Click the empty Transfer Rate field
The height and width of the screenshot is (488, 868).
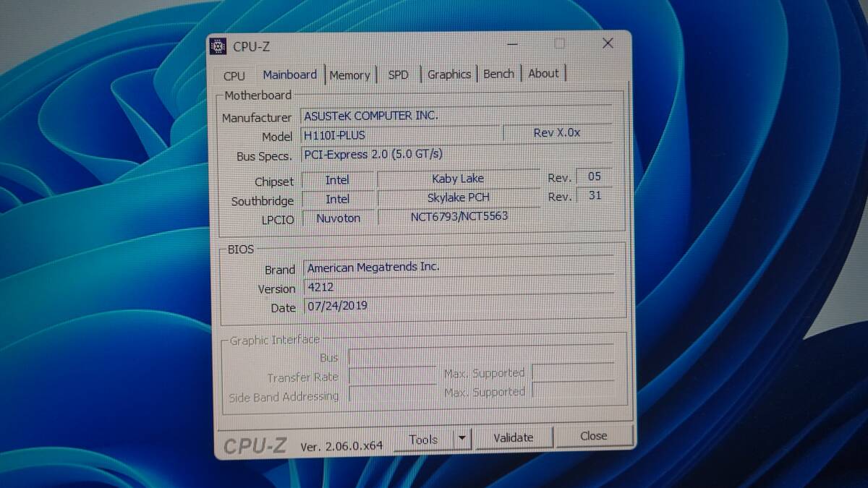tap(392, 375)
